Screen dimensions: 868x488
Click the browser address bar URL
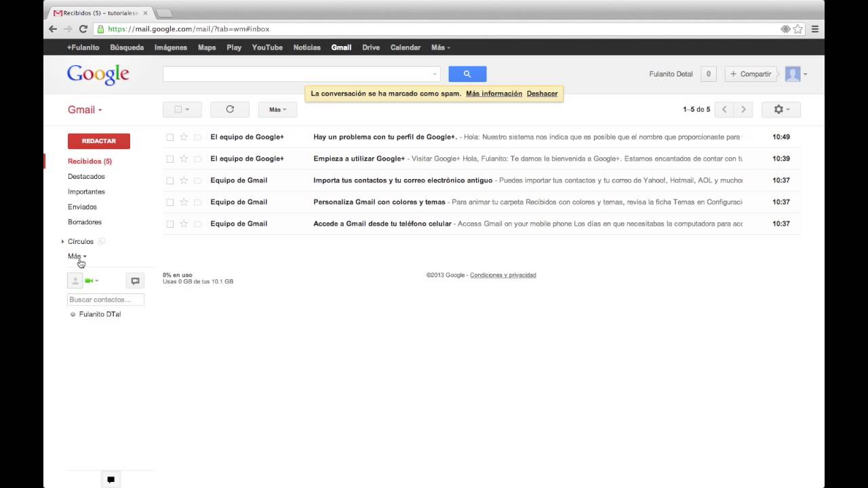coord(189,29)
